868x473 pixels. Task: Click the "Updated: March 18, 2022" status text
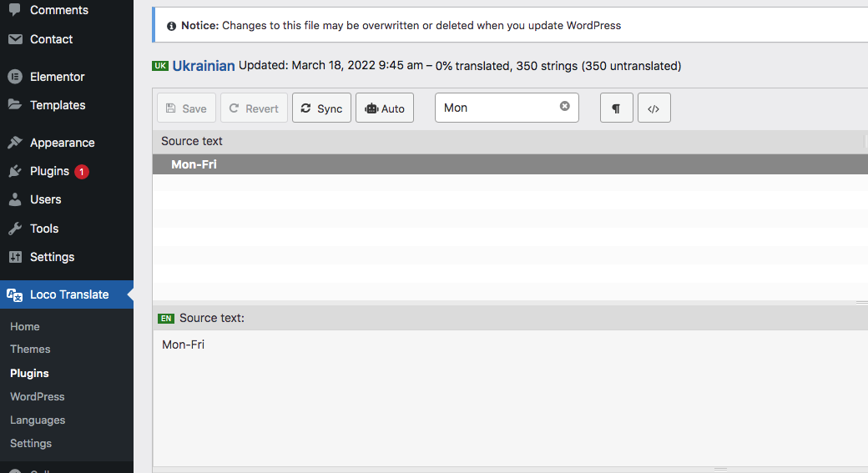tap(331, 65)
